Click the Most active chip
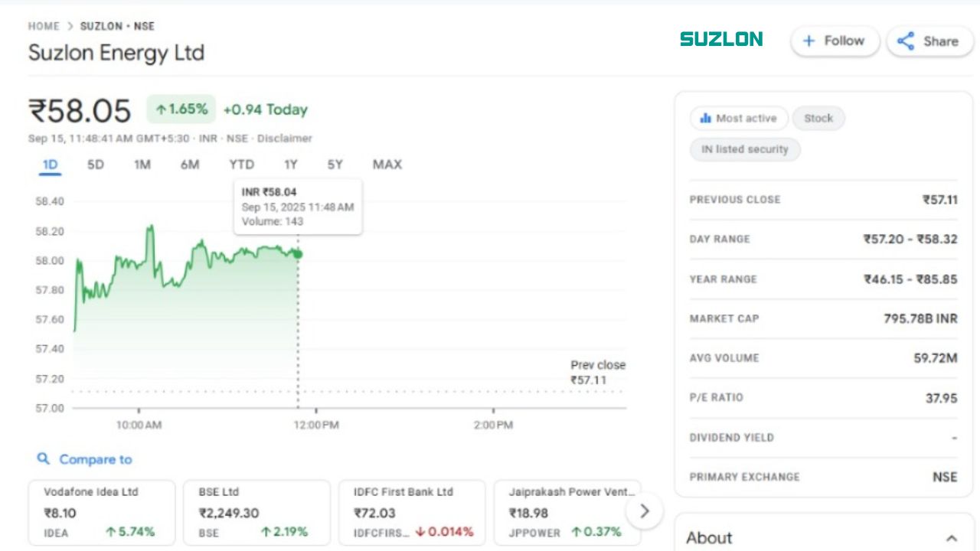The height and width of the screenshot is (551, 980). [739, 119]
